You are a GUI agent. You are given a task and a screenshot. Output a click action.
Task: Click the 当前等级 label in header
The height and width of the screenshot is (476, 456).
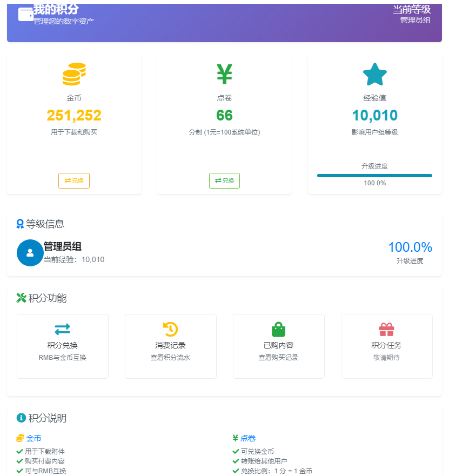tap(411, 9)
